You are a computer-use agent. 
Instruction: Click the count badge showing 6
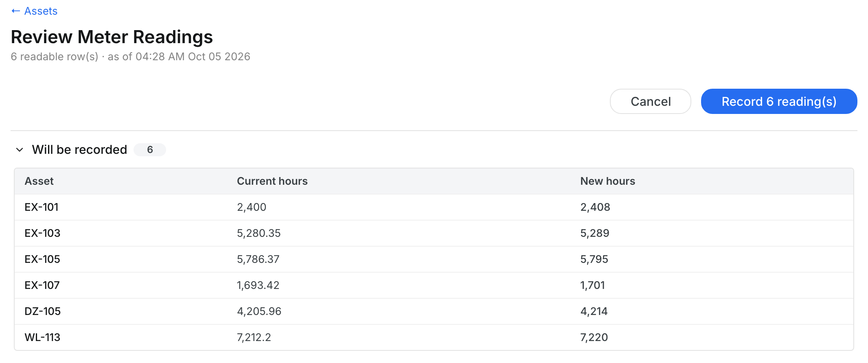pyautogui.click(x=150, y=150)
